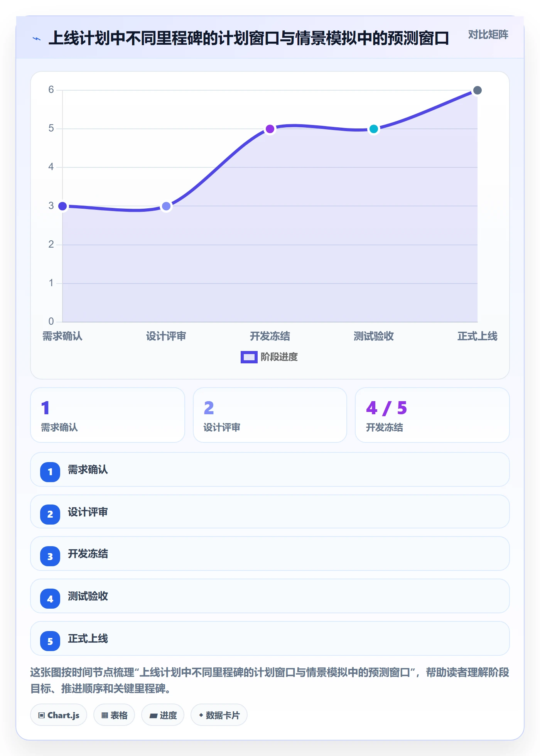Click the 数据卡片 tag chip

tap(219, 715)
